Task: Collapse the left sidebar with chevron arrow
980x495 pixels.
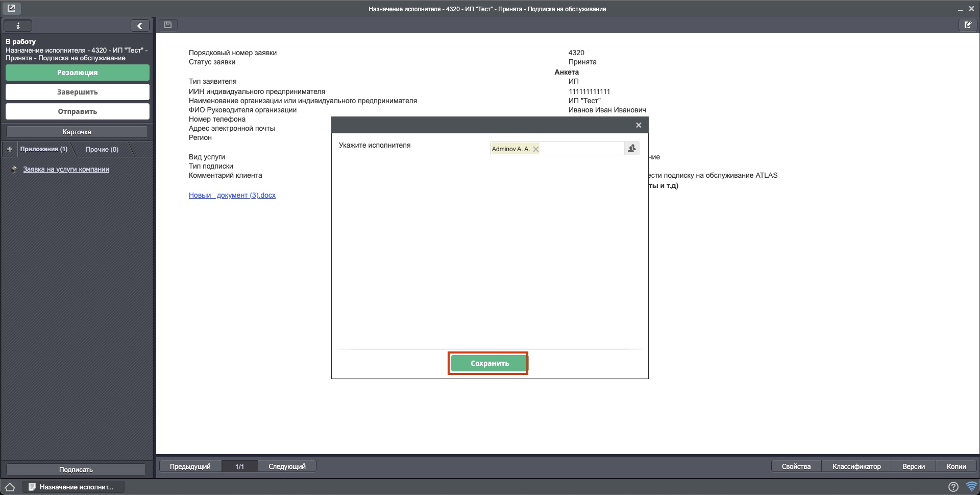Action: tap(139, 26)
